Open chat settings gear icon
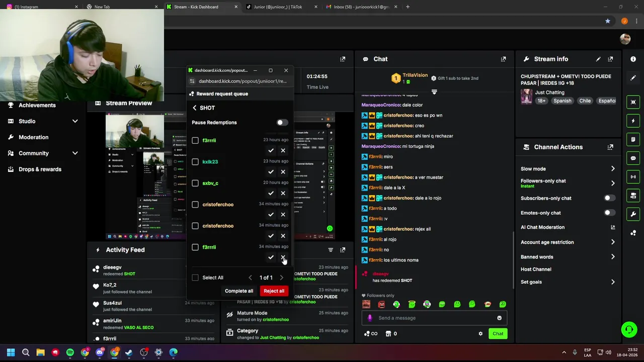Image resolution: width=644 pixels, height=362 pixels. click(x=480, y=334)
